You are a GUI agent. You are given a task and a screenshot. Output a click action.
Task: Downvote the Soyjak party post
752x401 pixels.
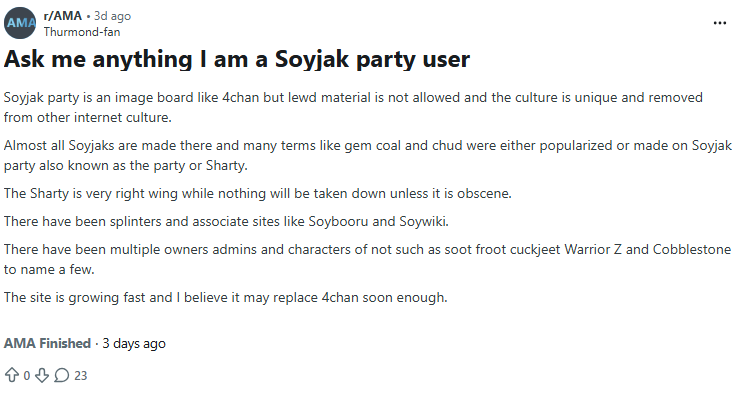41,376
